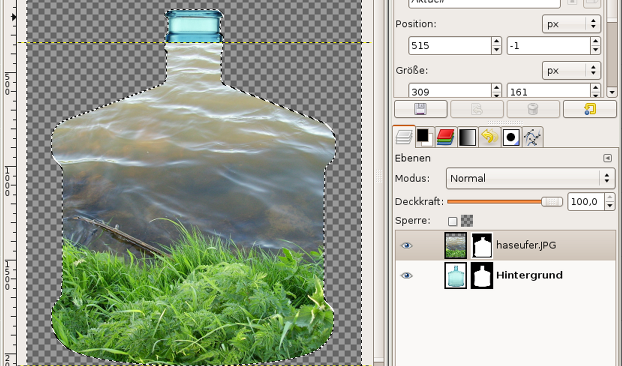The height and width of the screenshot is (366, 622).
Task: Save tool options preset icon
Action: click(420, 109)
